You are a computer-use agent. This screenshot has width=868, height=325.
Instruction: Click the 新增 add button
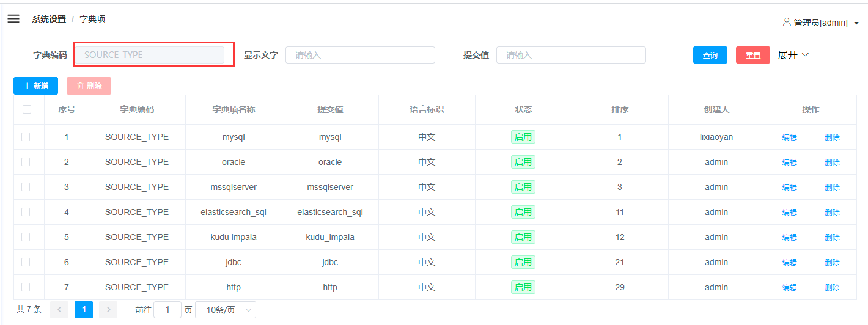coord(35,86)
